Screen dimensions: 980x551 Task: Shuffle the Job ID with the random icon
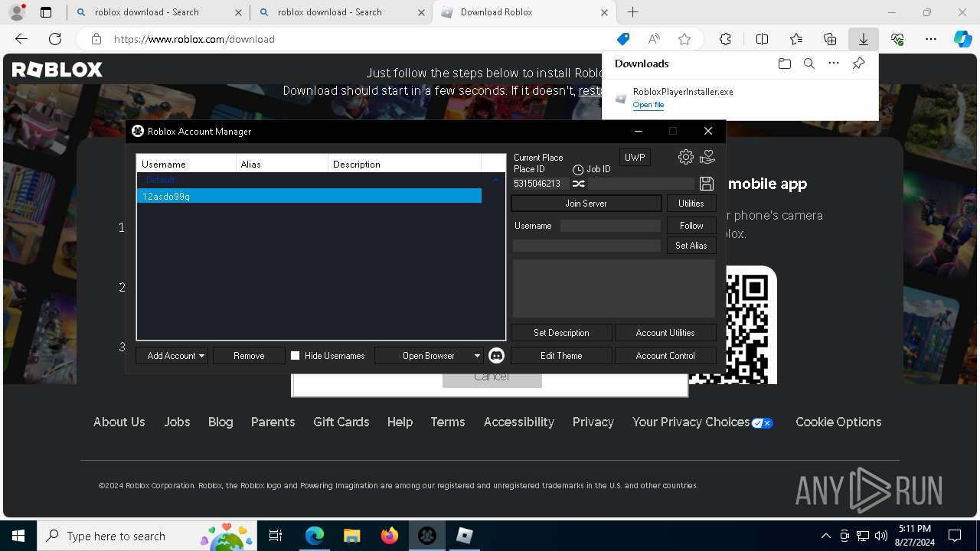point(579,184)
